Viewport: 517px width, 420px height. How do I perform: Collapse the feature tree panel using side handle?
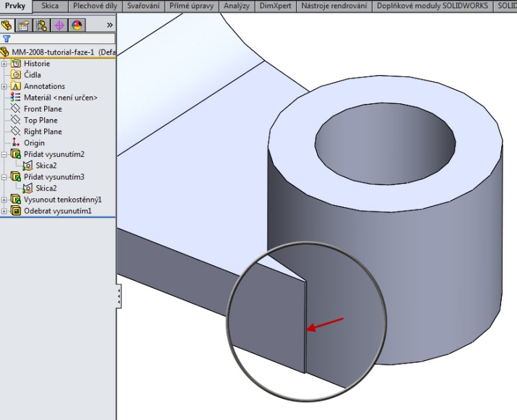pyautogui.click(x=119, y=296)
